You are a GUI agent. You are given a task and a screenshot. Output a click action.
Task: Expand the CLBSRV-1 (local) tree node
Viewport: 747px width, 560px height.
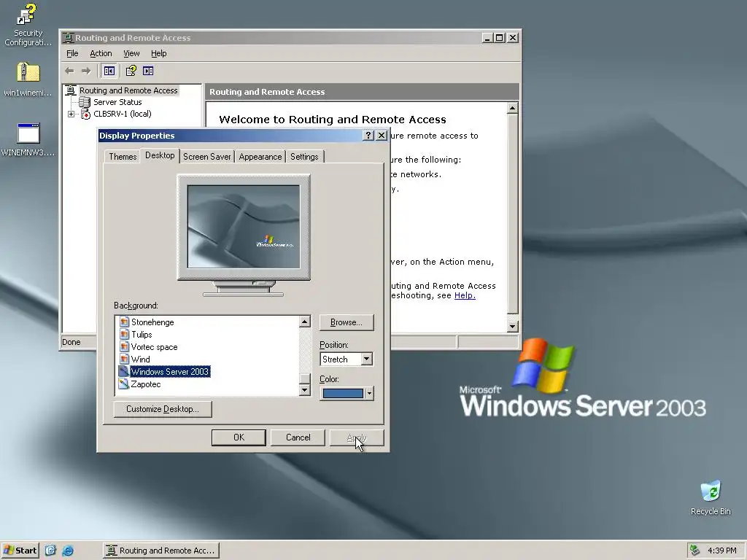point(71,114)
